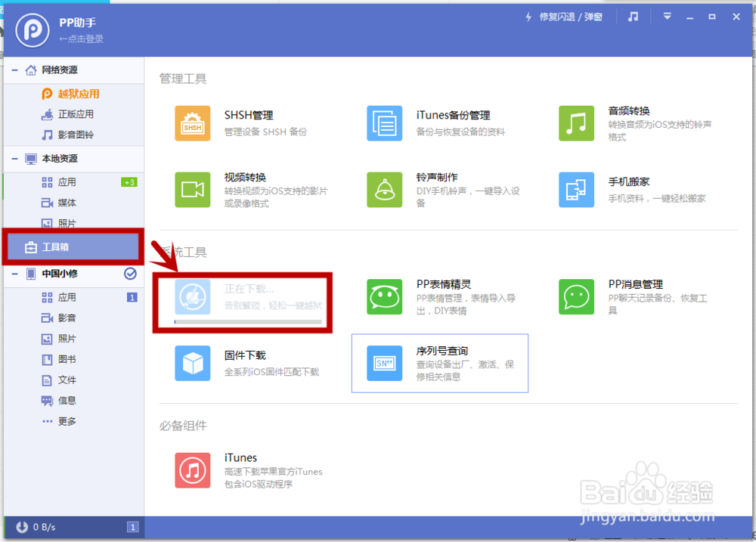Image resolution: width=756 pixels, height=542 pixels.
Task: Open device 照片 under 中国小修
Action: tap(67, 339)
